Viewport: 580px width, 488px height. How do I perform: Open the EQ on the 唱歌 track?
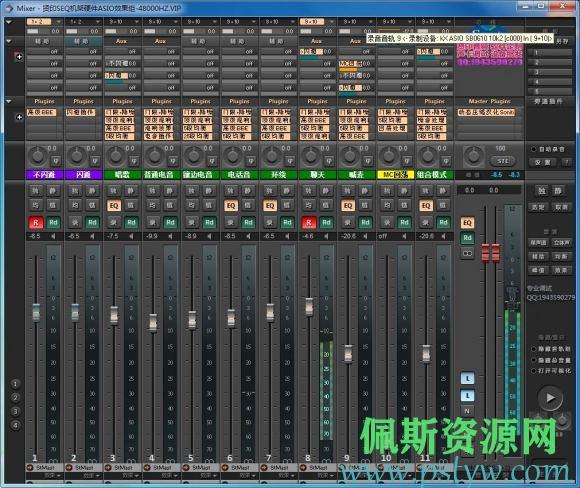(x=114, y=206)
